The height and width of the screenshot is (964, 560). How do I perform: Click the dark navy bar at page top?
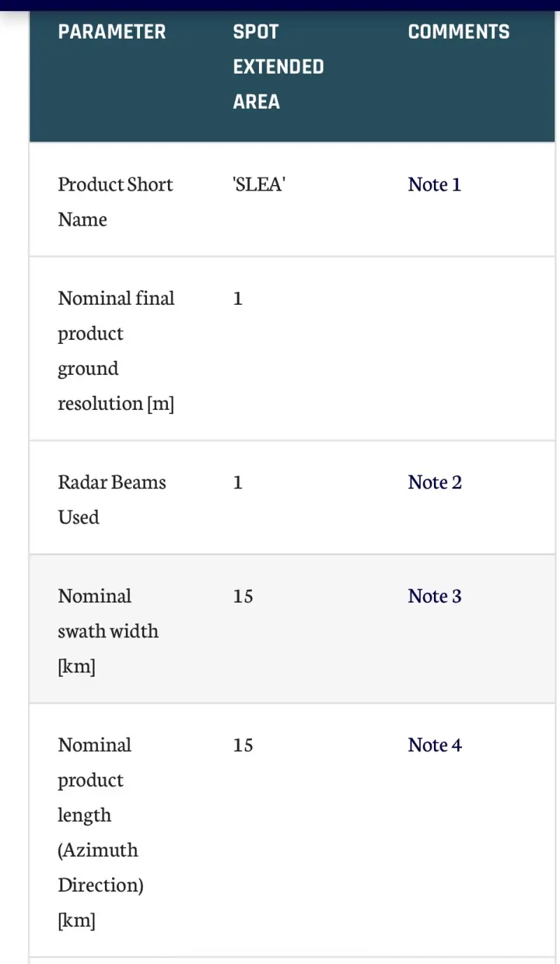280,5
